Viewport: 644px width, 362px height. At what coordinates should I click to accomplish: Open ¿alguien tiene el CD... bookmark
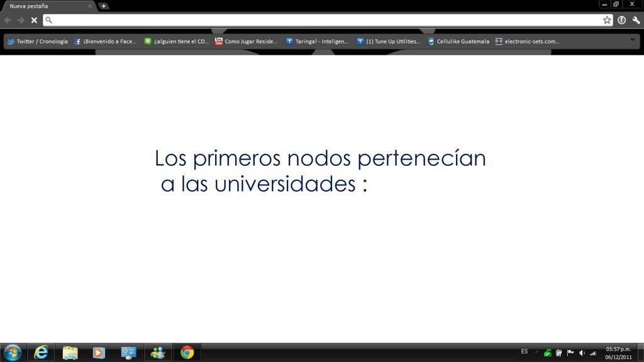tap(177, 41)
